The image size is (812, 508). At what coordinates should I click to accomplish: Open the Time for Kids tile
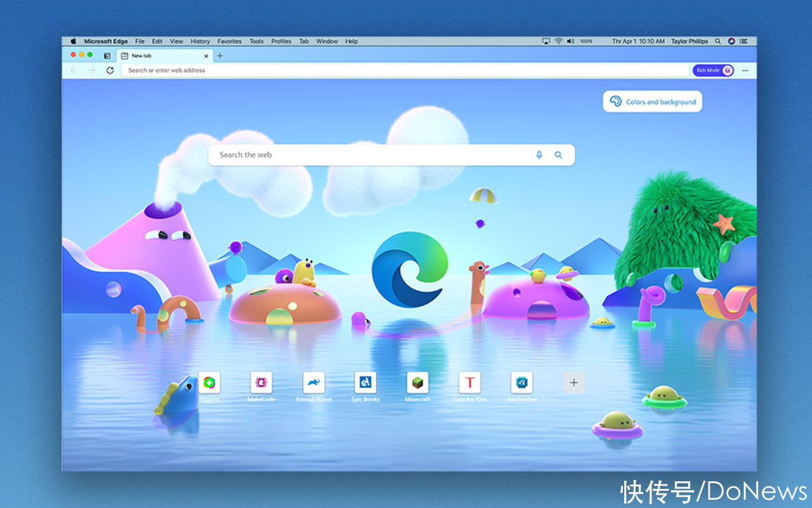click(469, 382)
